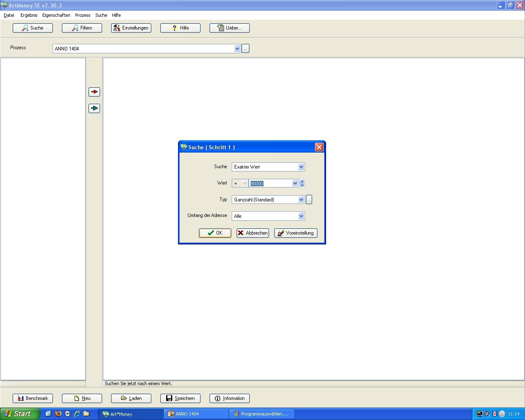The width and height of the screenshot is (525, 420).
Task: Cancel the dialog with Abbrechen
Action: [253, 233]
